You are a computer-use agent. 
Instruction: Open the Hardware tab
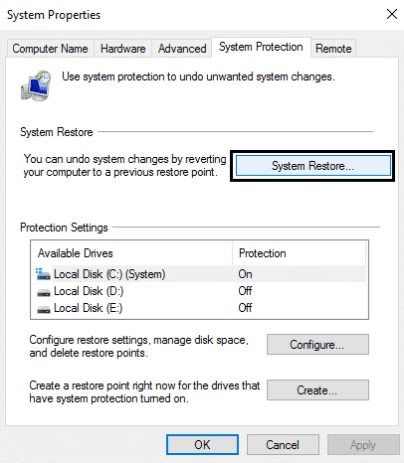click(x=123, y=49)
